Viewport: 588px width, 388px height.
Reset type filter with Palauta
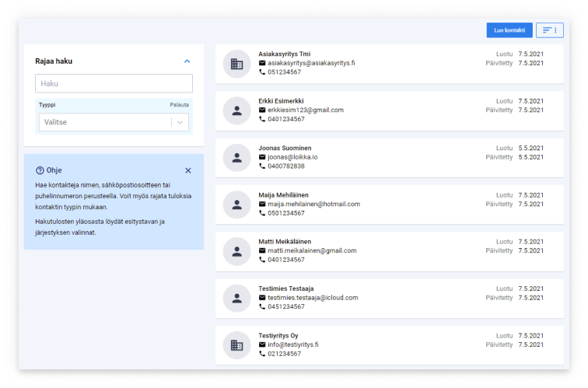coord(179,105)
